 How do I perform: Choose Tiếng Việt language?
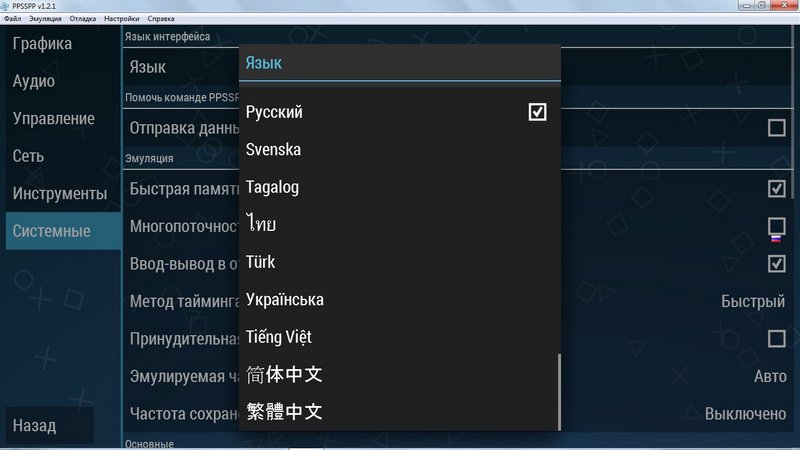tap(399, 337)
